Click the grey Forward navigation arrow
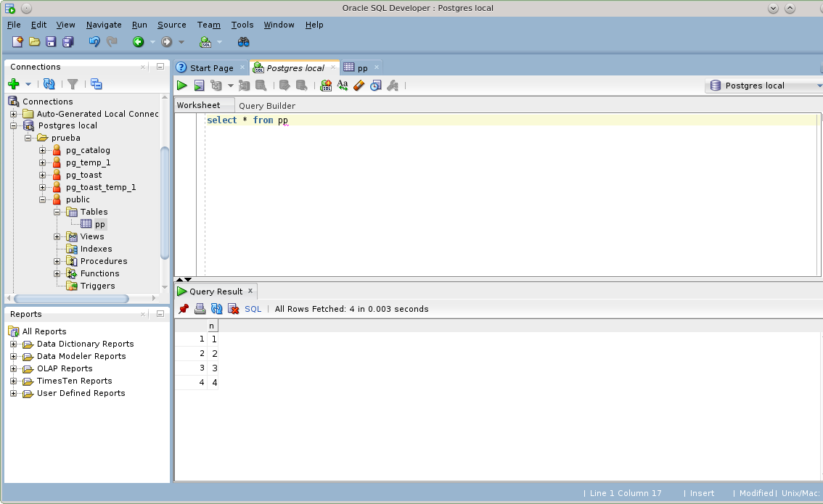The height and width of the screenshot is (504, 823). click(x=166, y=42)
